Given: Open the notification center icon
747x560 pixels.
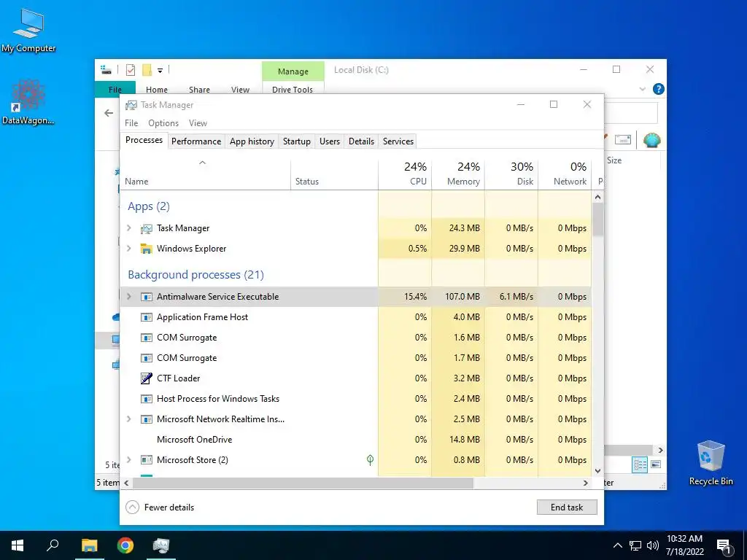Looking at the screenshot, I should pos(724,546).
